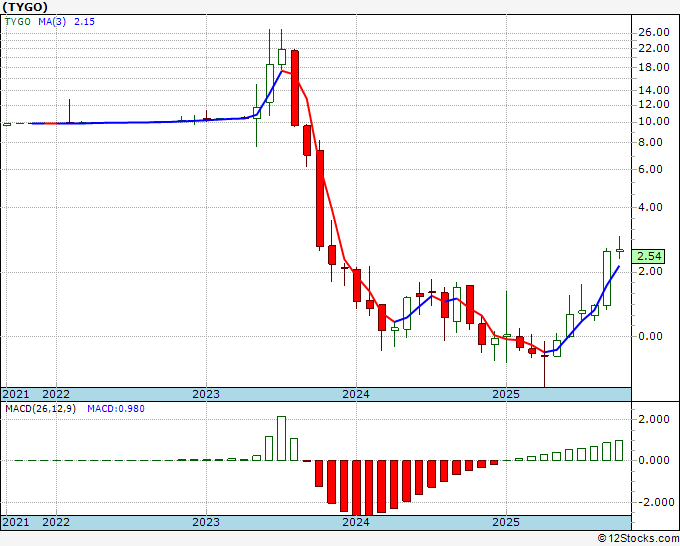Click the 12.00 price axis label
Viewport: 680px width, 546px height.
click(x=654, y=104)
